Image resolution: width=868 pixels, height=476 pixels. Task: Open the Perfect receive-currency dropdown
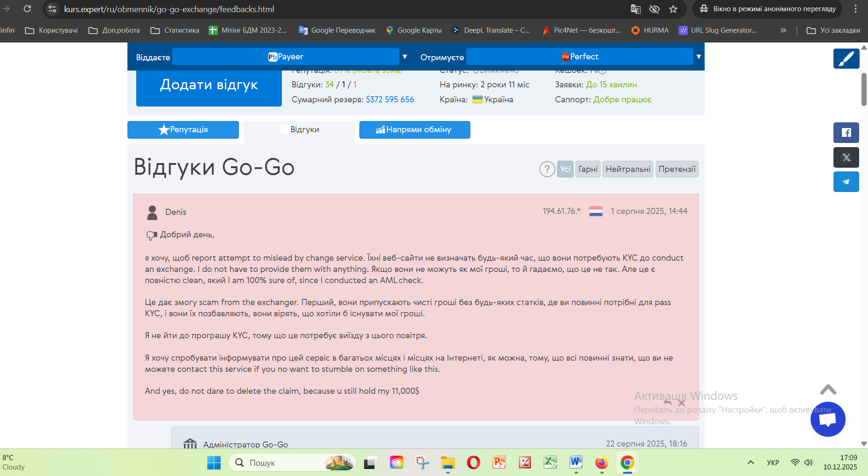580,57
